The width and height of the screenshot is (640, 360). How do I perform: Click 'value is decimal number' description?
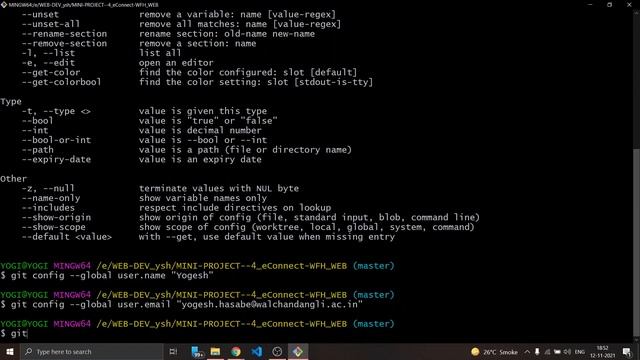coord(200,131)
